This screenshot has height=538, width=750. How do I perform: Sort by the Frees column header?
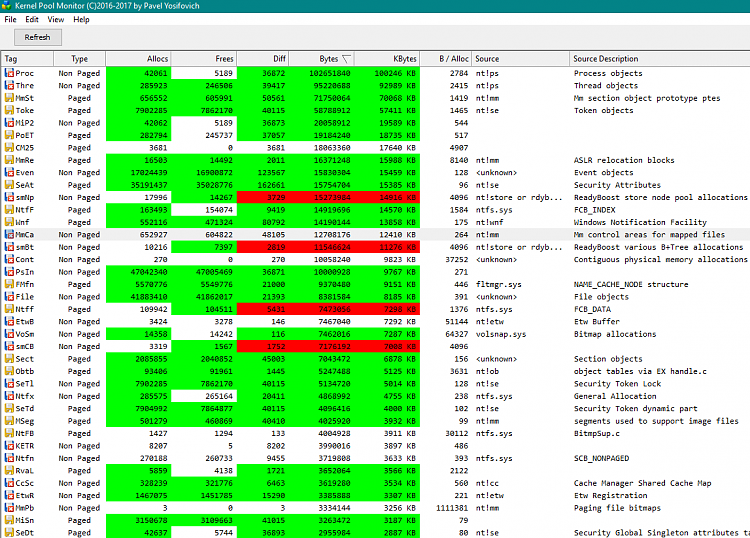coord(204,59)
